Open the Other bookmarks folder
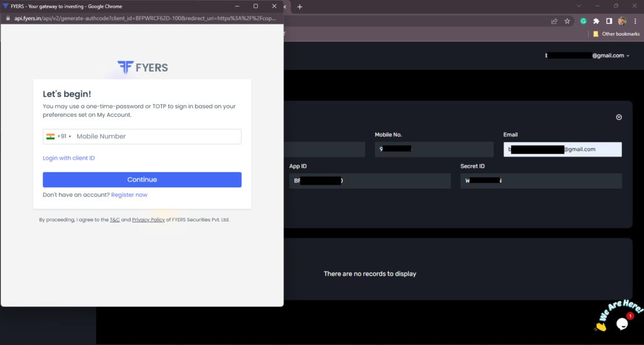The image size is (644, 345). pos(616,34)
